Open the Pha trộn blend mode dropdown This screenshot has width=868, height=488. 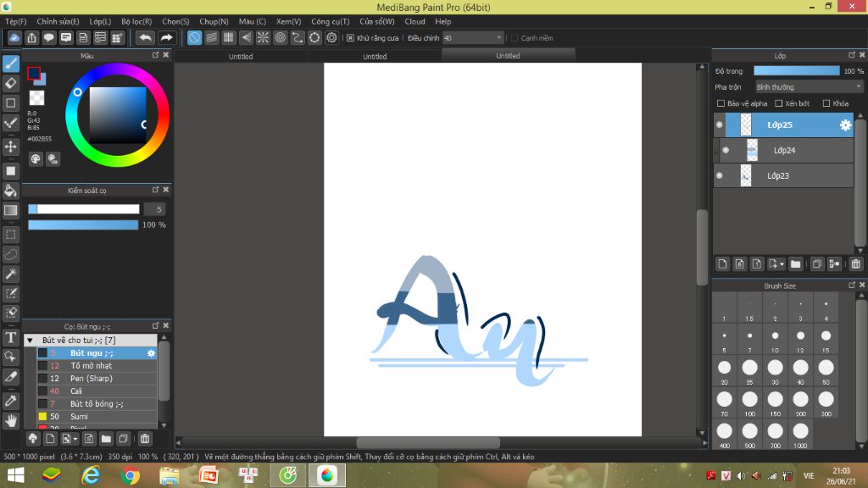(809, 87)
